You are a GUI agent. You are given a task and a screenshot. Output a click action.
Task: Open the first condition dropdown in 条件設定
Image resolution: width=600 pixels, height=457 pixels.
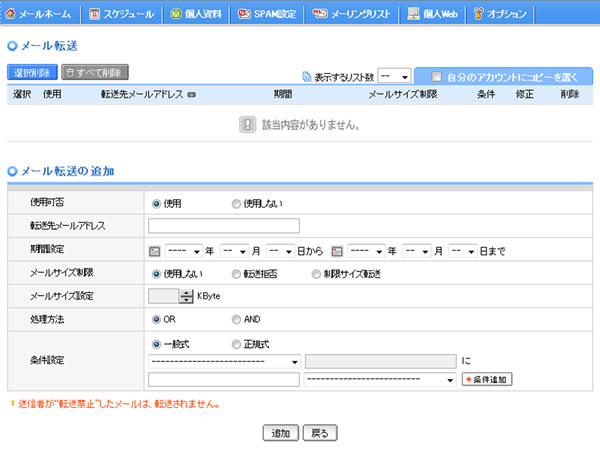(224, 361)
